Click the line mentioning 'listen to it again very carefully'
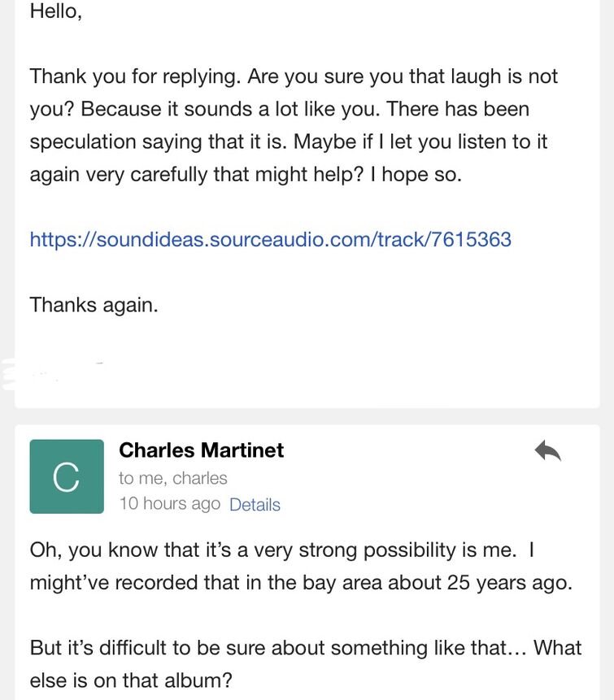Screen dimensions: 614x700 244,174
